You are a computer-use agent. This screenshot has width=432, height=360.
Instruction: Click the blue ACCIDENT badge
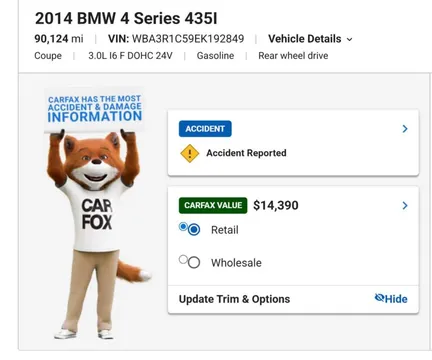point(205,129)
